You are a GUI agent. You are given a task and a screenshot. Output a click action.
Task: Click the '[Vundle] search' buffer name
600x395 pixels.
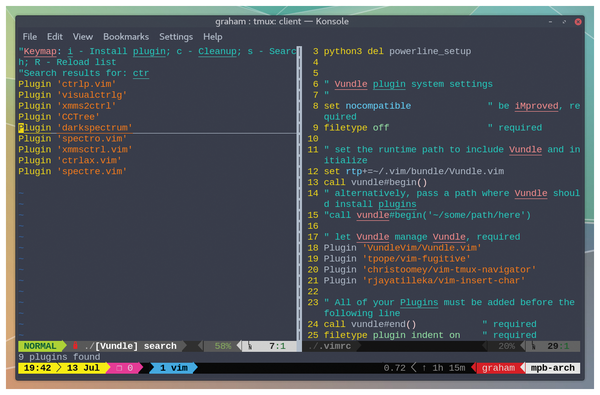click(136, 346)
